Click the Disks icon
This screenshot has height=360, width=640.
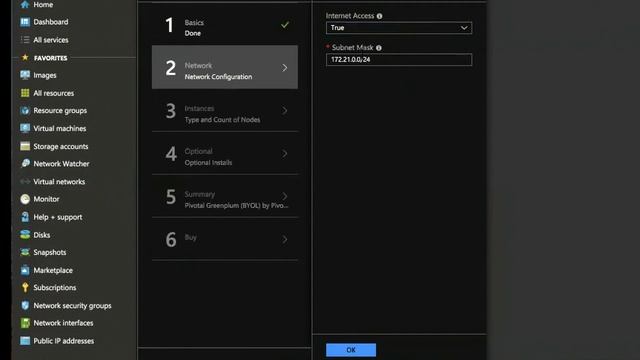[25, 235]
